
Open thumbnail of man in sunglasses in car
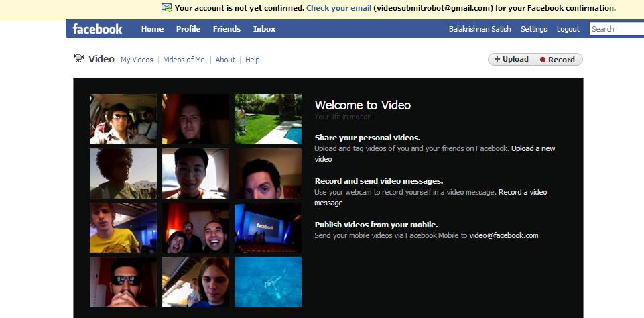pos(123,119)
